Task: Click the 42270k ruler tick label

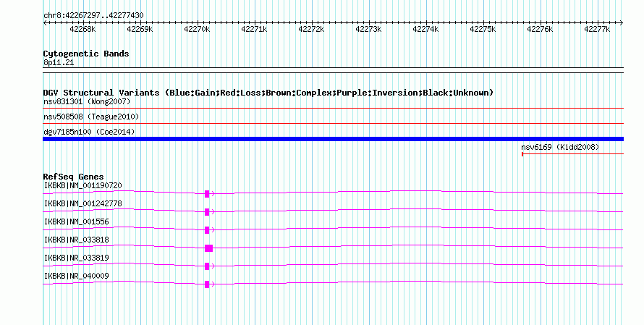Action: pyautogui.click(x=197, y=29)
